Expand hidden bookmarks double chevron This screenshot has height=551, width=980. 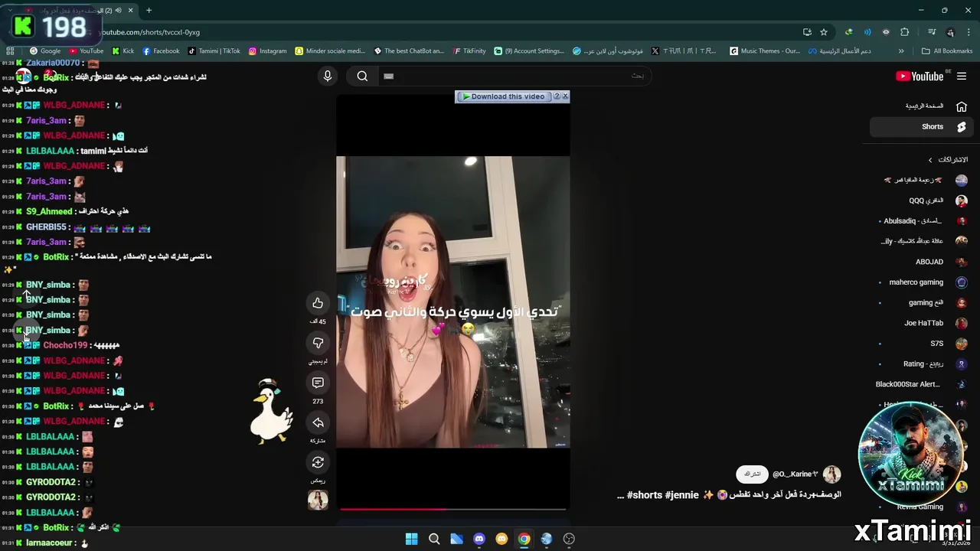901,51
